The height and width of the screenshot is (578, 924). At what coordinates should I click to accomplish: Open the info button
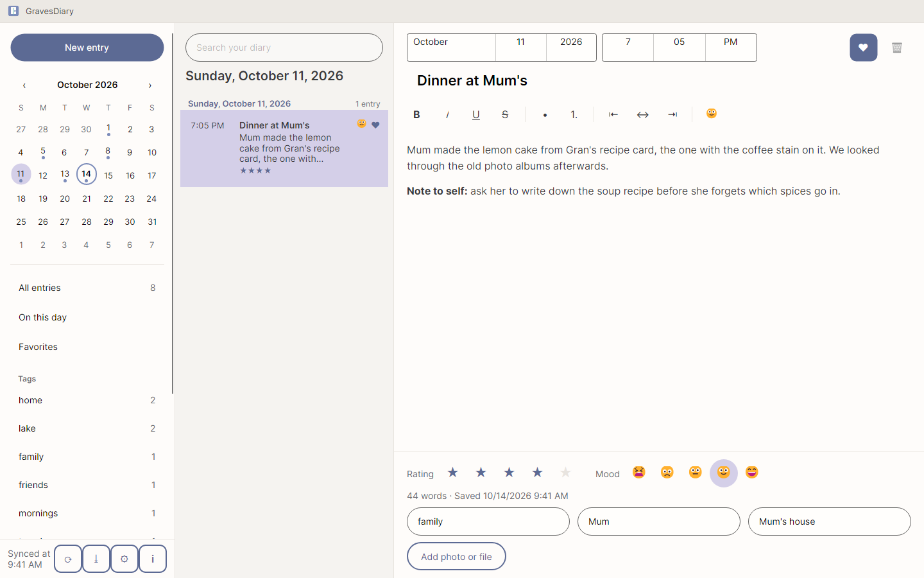[x=153, y=559]
